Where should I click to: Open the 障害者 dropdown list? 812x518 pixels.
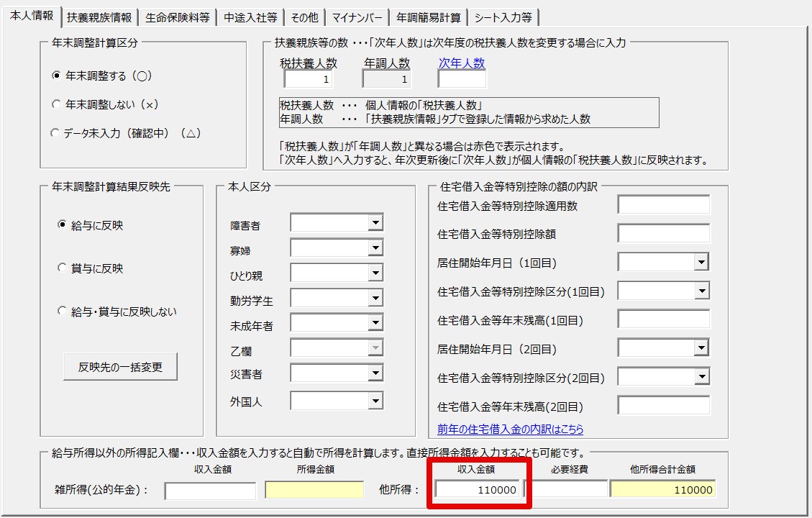tap(375, 224)
